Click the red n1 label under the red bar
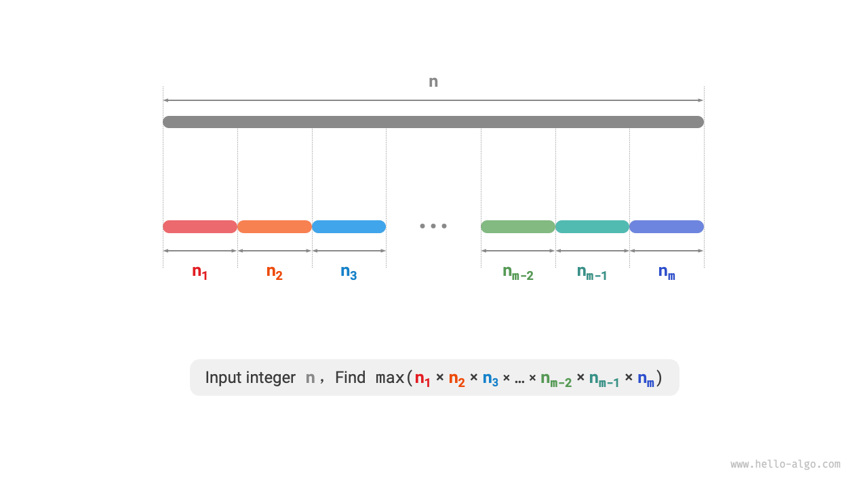868x488 pixels. point(199,272)
